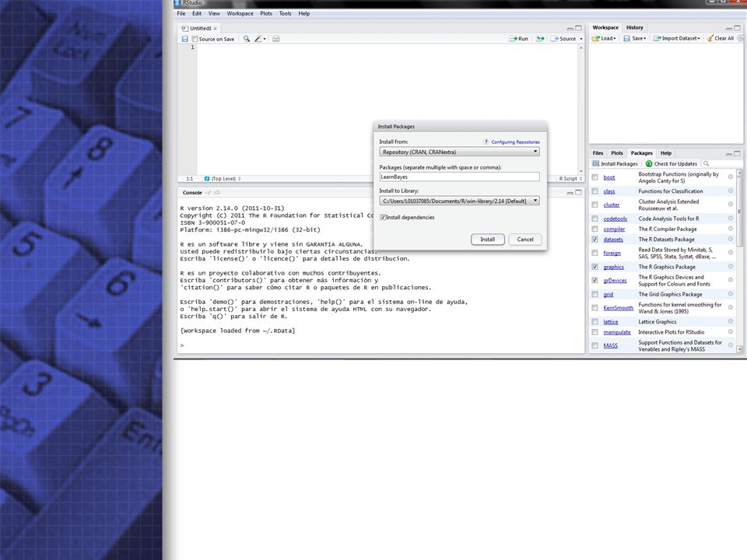747x560 pixels.
Task: Maximize the Console pane
Action: (578, 193)
